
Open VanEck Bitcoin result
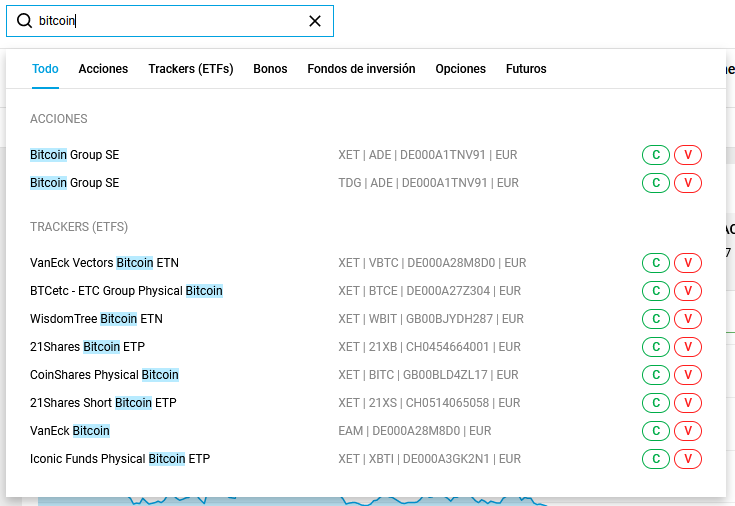(70, 430)
